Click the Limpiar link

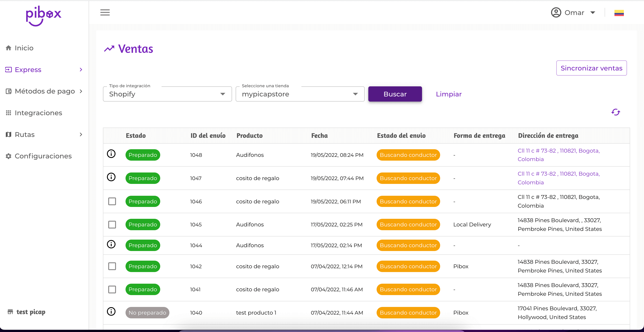(449, 94)
